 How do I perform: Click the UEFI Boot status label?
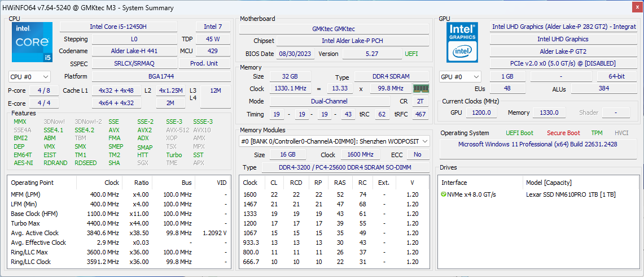pos(519,133)
